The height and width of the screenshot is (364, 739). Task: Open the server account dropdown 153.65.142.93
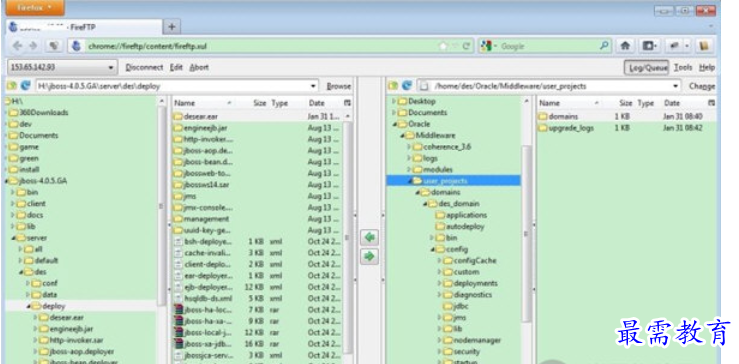tap(62, 67)
